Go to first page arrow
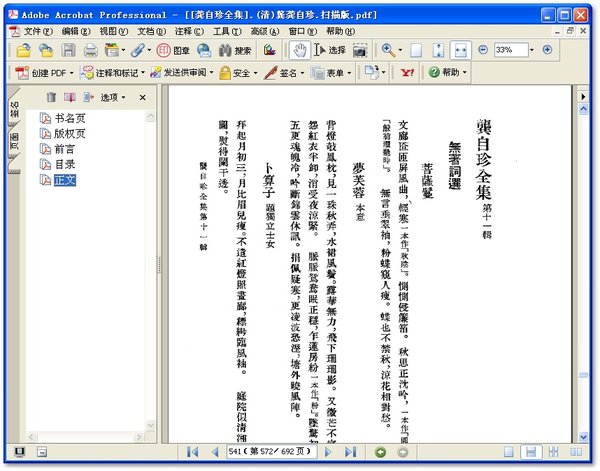 pyautogui.click(x=192, y=452)
